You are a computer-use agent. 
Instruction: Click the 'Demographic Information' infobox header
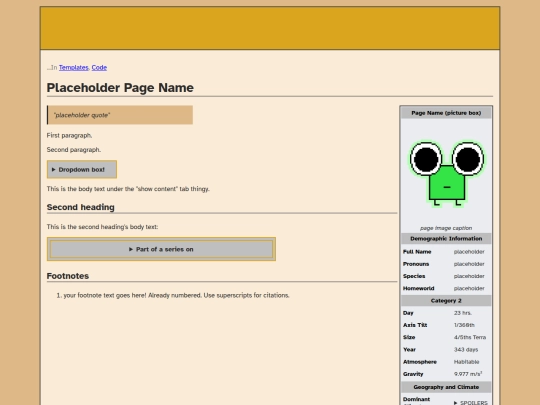point(446,239)
